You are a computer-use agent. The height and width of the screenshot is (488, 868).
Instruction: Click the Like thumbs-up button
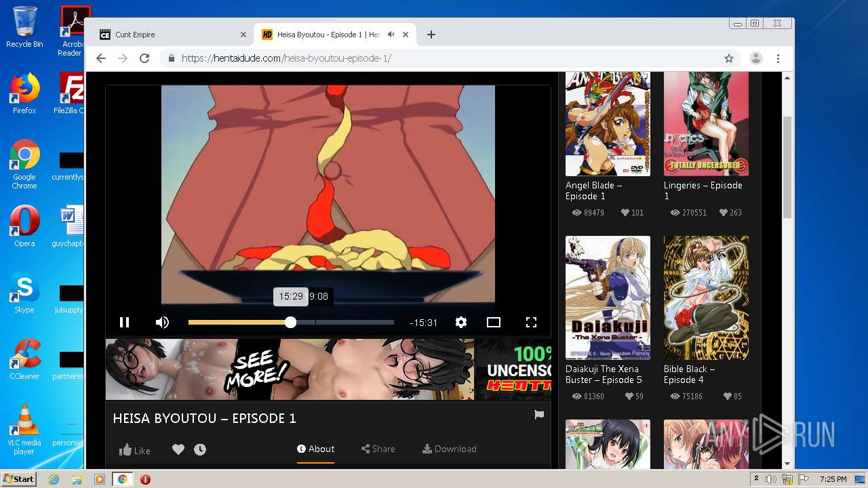(135, 449)
